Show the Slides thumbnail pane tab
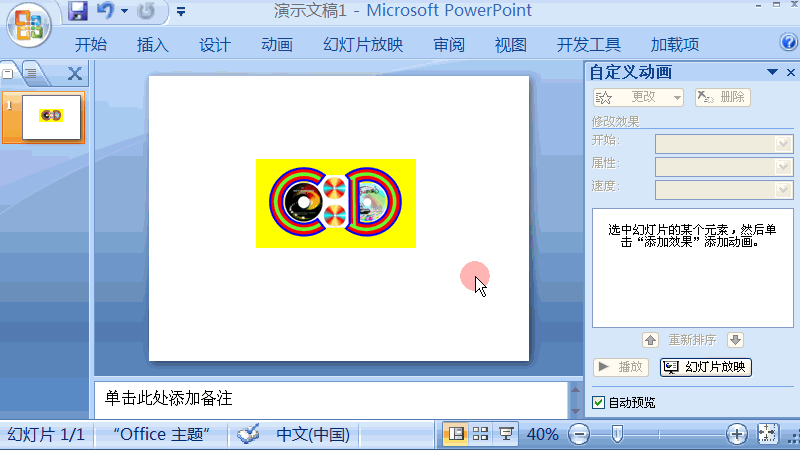This screenshot has width=800, height=450. click(8, 73)
